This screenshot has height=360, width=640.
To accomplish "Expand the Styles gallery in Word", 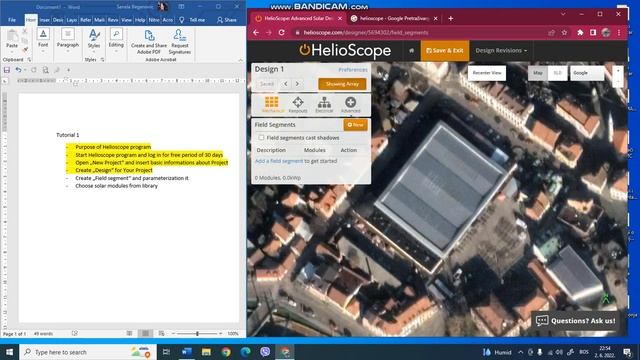I will click(x=94, y=40).
